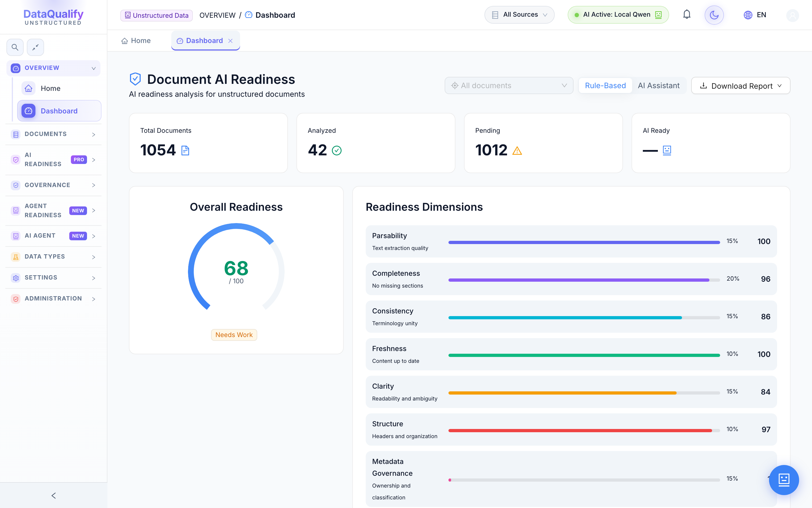812x508 pixels.
Task: Click the Total Documents file icon
Action: pyautogui.click(x=185, y=150)
